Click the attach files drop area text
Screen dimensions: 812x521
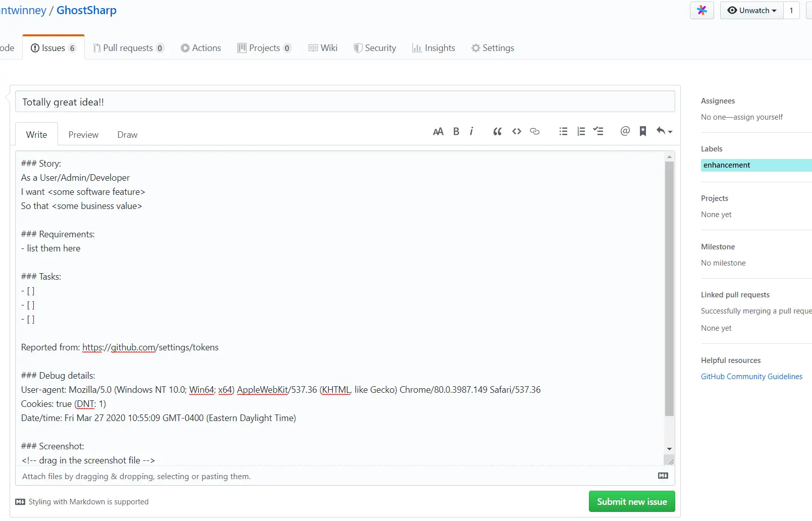pyautogui.click(x=136, y=476)
